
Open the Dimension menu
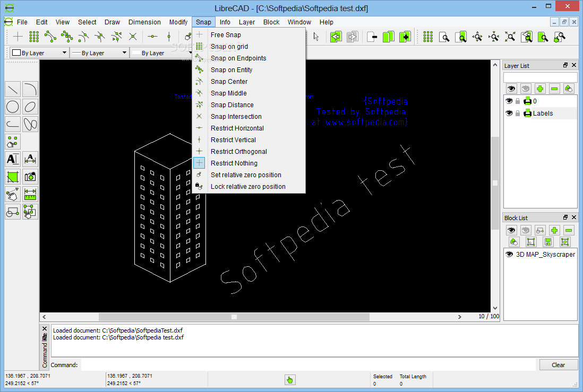(x=144, y=22)
